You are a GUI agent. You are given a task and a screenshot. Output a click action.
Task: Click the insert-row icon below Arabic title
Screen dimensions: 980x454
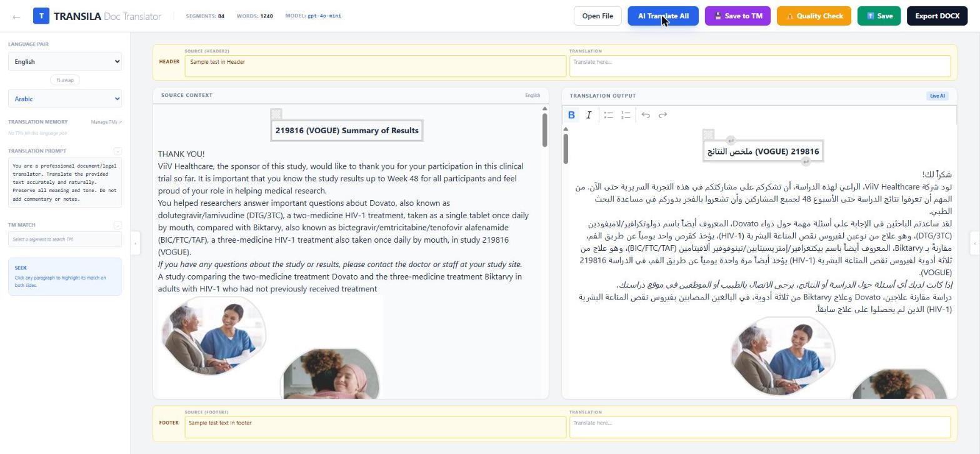tap(806, 162)
